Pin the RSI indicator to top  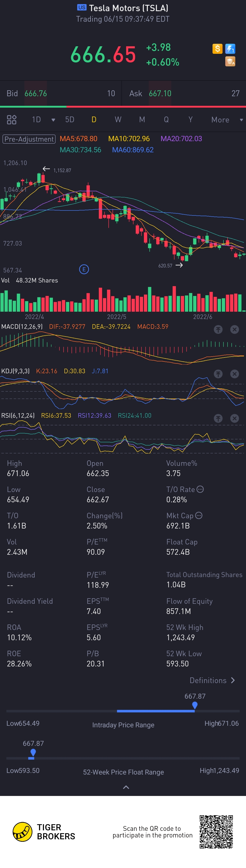218,418
